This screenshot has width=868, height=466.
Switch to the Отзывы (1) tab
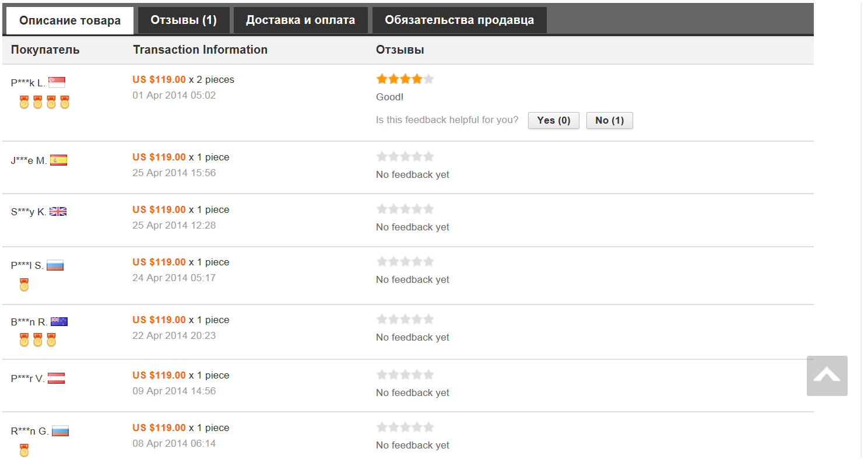click(x=184, y=20)
